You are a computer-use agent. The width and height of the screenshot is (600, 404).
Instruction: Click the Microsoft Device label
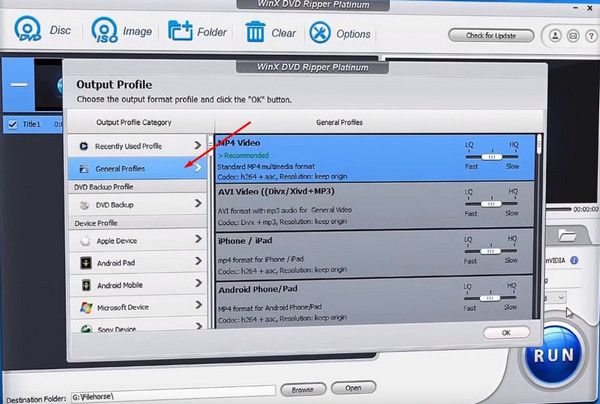[x=123, y=307]
